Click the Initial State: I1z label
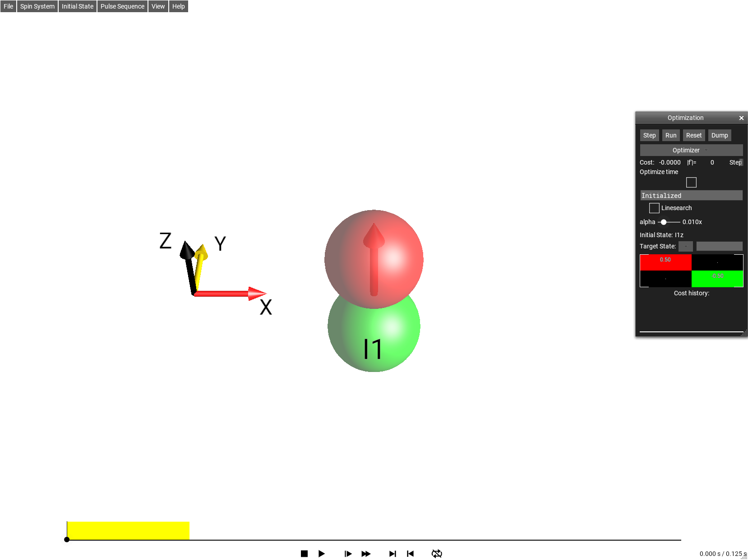This screenshot has width=748, height=560. tap(661, 235)
